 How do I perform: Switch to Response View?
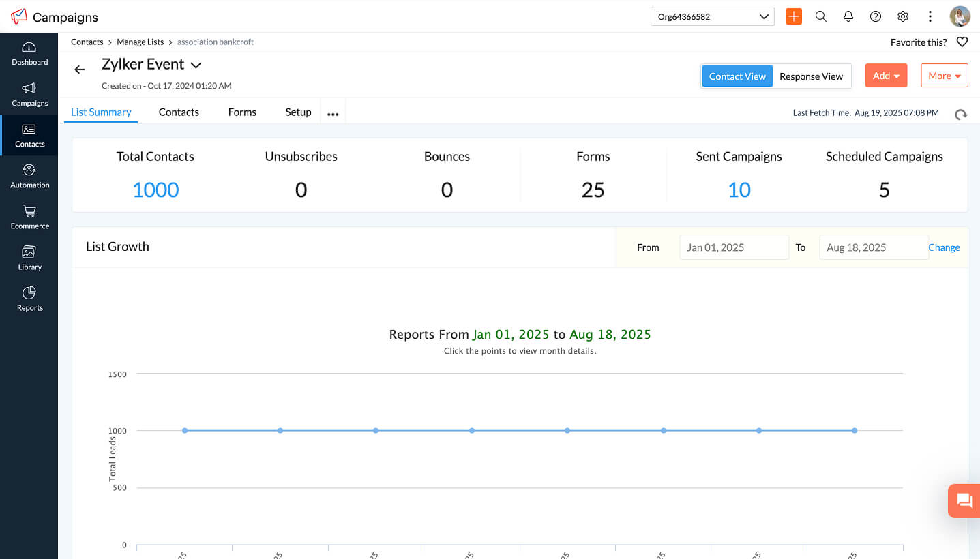point(811,76)
